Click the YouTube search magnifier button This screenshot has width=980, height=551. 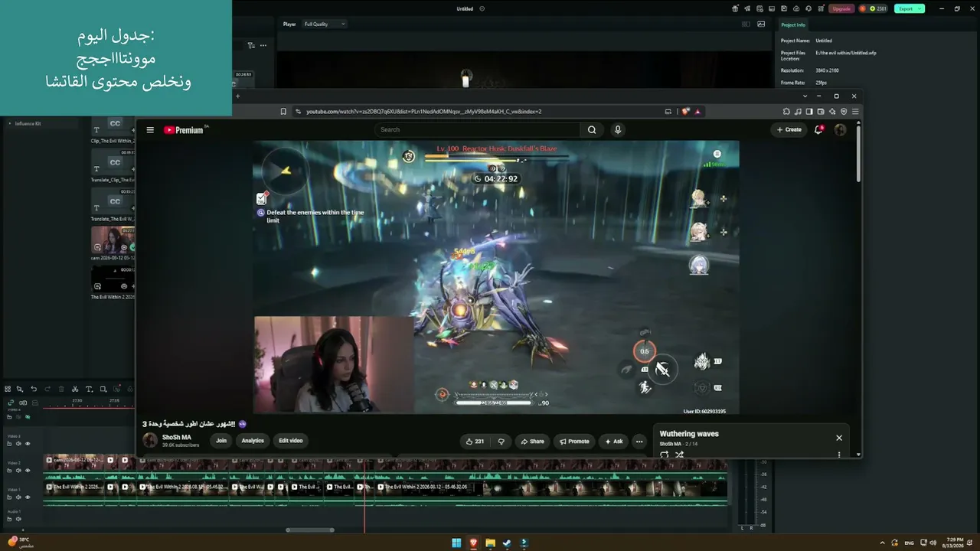(x=592, y=130)
